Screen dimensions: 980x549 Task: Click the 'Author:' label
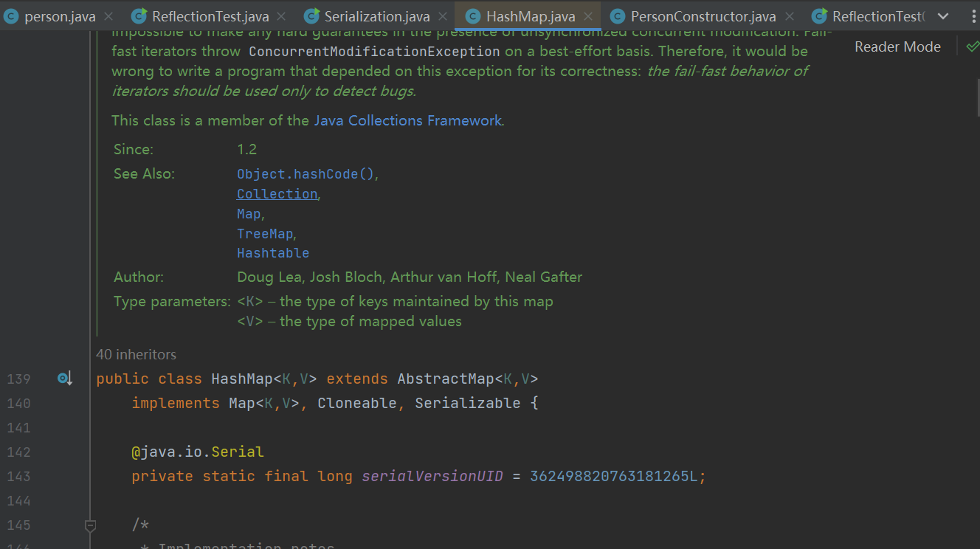point(139,277)
